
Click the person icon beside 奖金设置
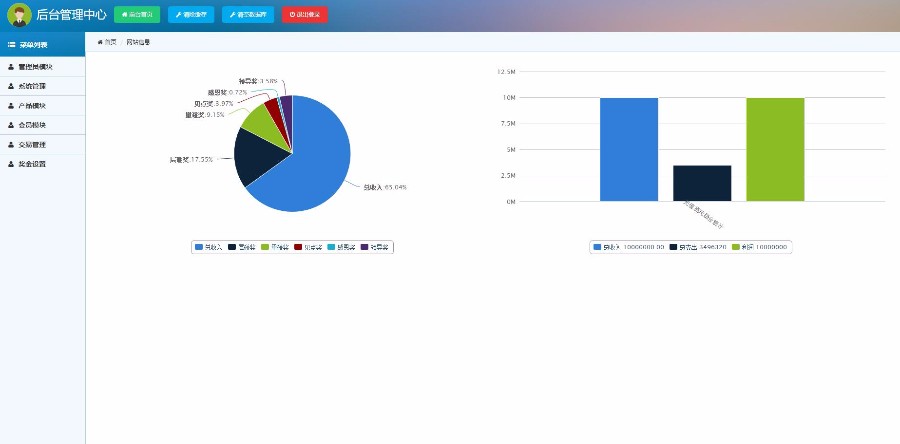tap(11, 164)
